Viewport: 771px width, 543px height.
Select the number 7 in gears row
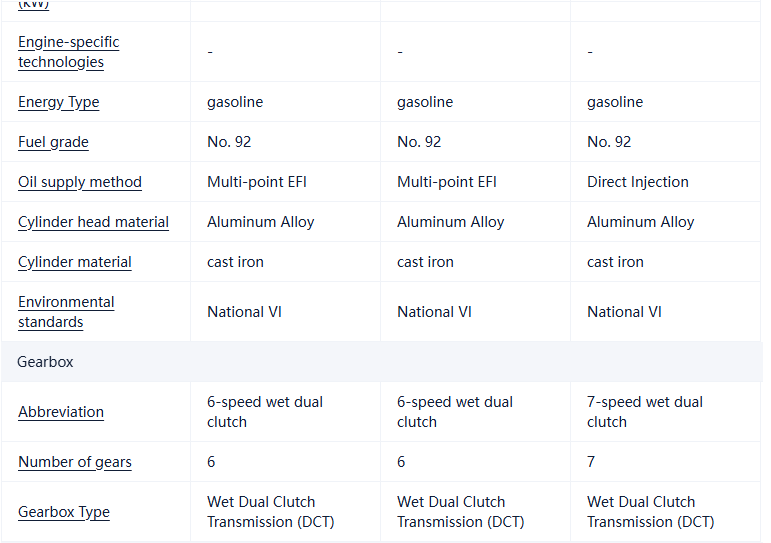click(591, 462)
